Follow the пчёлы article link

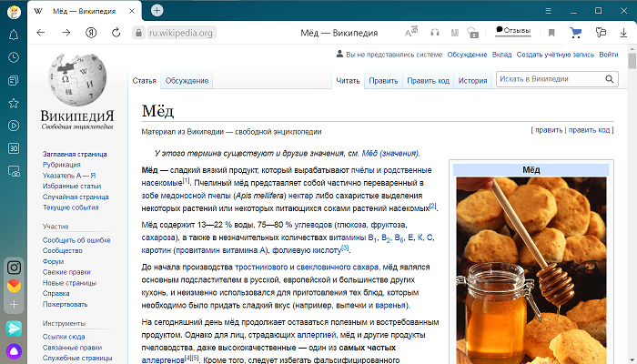pyautogui.click(x=363, y=170)
